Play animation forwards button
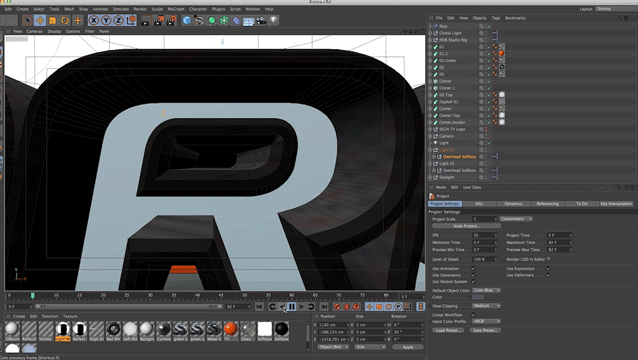 click(x=302, y=307)
